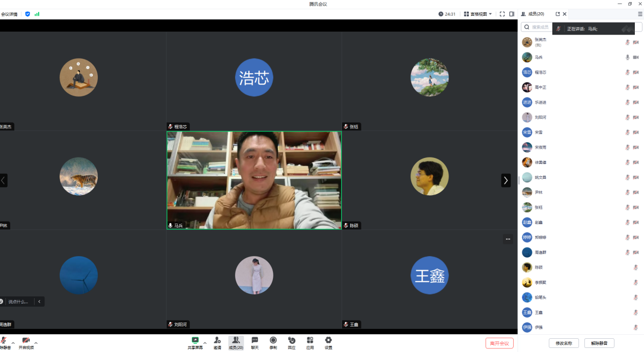Toggle 解除静音 microphone in bottom toolbar
The height and width of the screenshot is (352, 644).
click(4, 340)
